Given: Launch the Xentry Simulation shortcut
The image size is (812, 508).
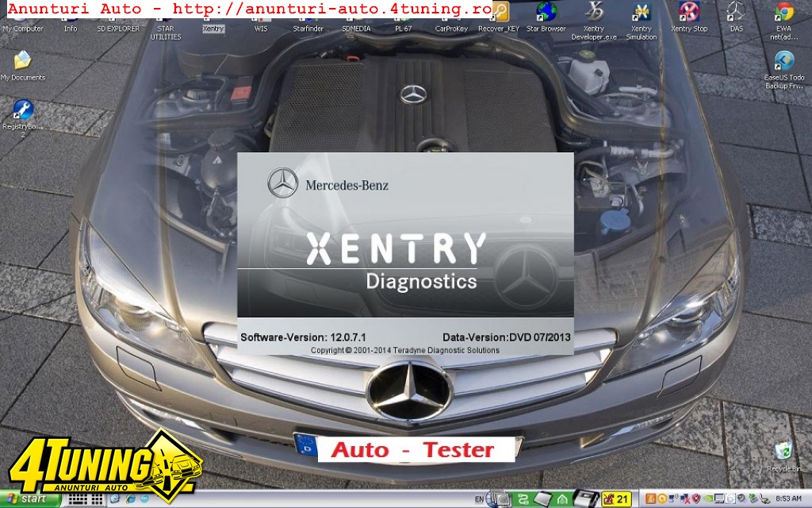Looking at the screenshot, I should click(x=641, y=21).
